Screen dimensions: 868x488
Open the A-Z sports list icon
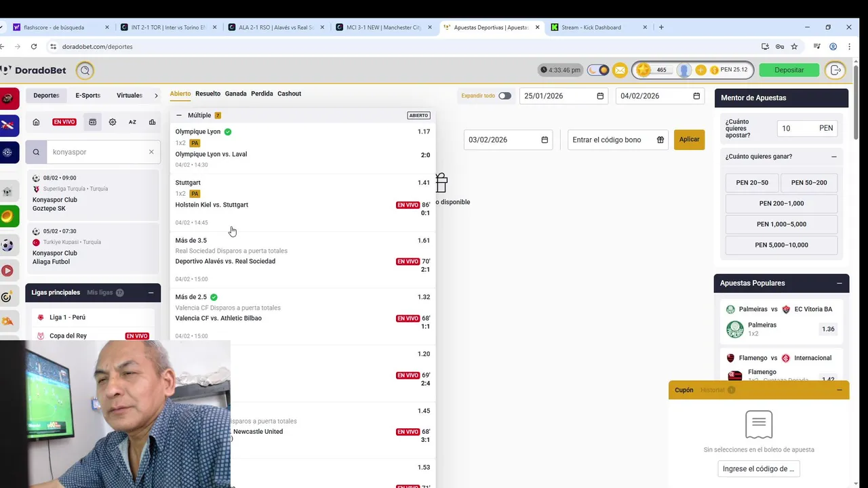[132, 122]
